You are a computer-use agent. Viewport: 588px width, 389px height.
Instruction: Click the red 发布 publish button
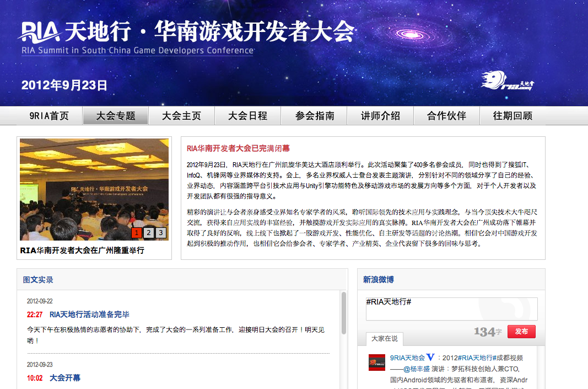(x=521, y=332)
